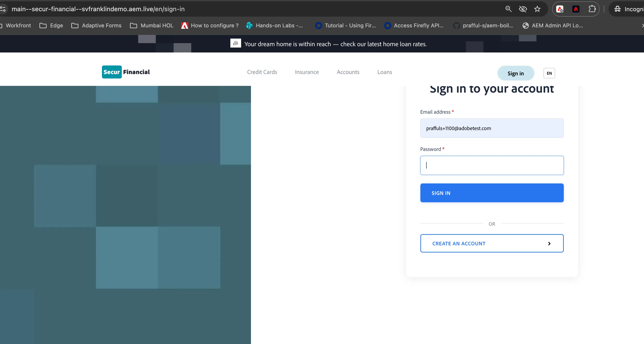
Task: Open the 'How to configure ?' bookmark
Action: tap(210, 26)
